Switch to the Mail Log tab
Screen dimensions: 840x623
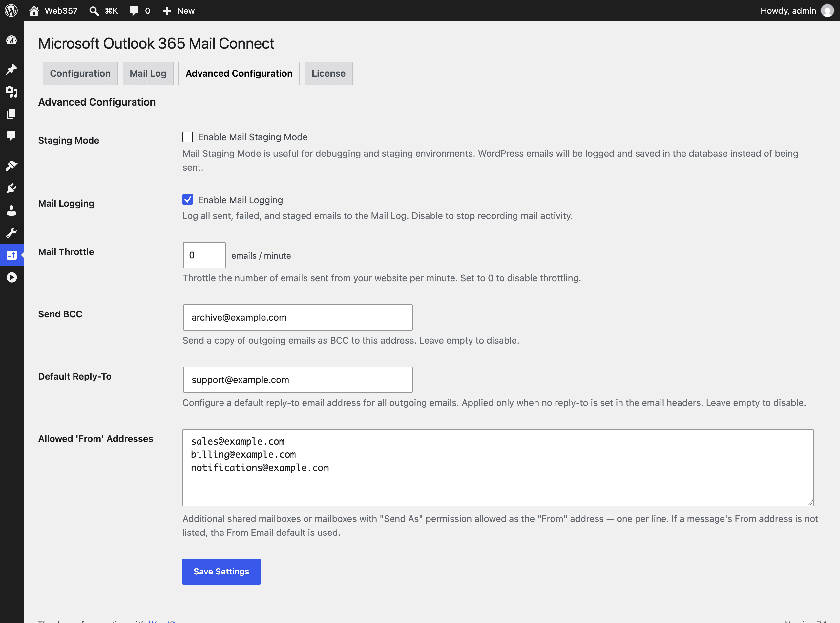[x=148, y=73]
